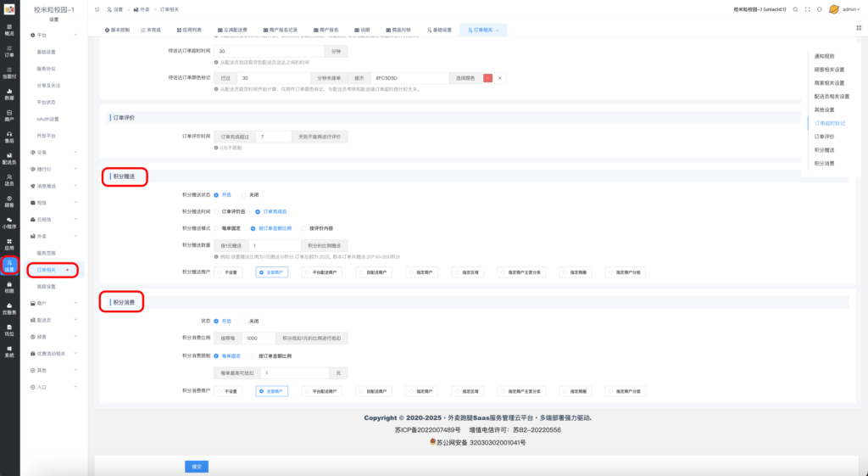868x476 pixels.
Task: Click the 选择颜色 button
Action: [x=465, y=78]
